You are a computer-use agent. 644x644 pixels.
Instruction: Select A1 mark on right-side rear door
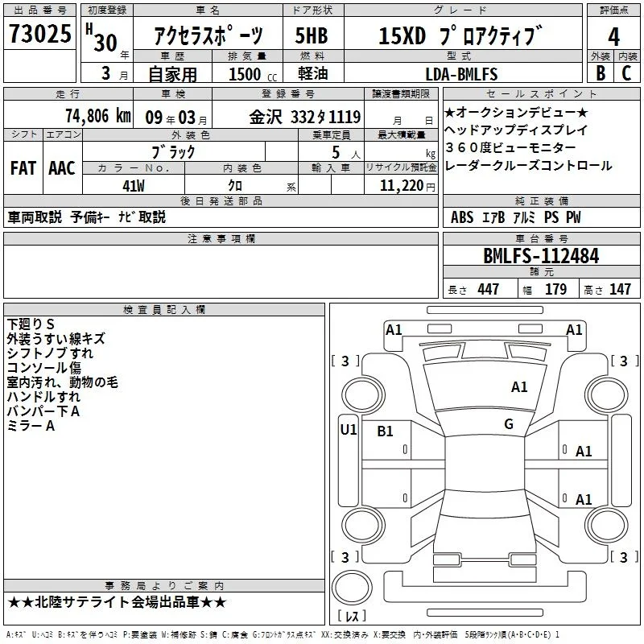(x=584, y=500)
